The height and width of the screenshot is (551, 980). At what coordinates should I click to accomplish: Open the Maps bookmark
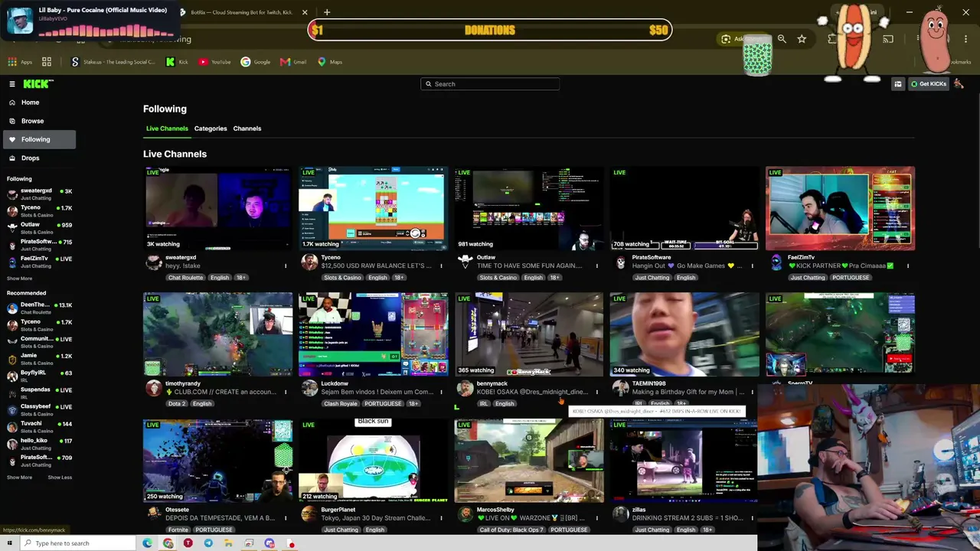(x=330, y=62)
